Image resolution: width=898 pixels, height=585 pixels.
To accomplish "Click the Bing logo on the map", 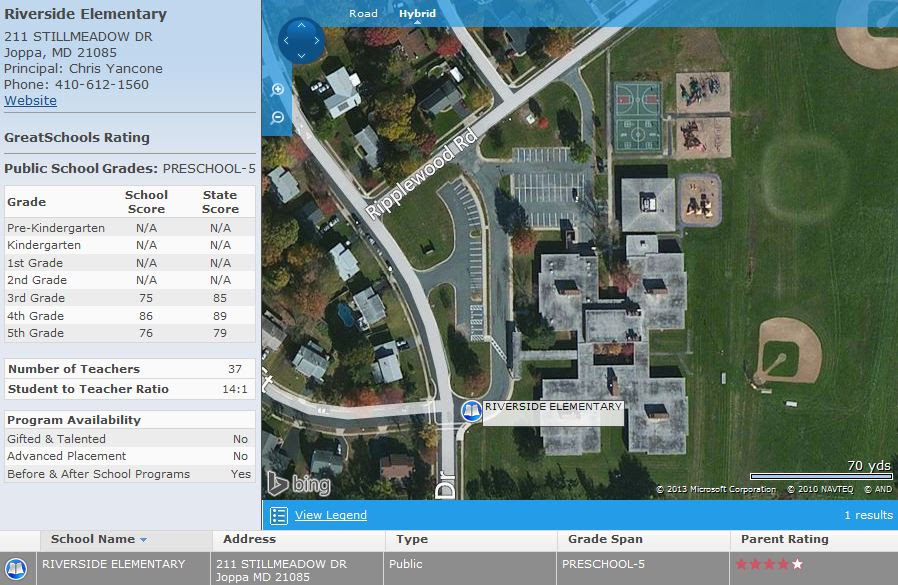I will pyautogui.click(x=299, y=484).
